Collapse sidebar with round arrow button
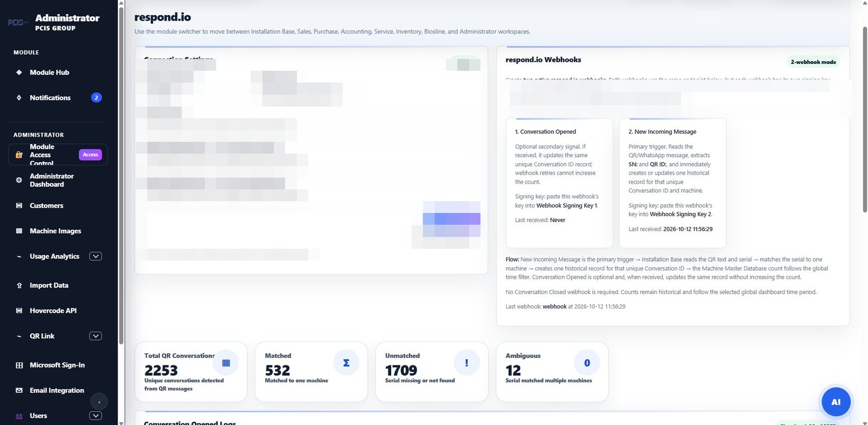The image size is (868, 425). tap(99, 402)
